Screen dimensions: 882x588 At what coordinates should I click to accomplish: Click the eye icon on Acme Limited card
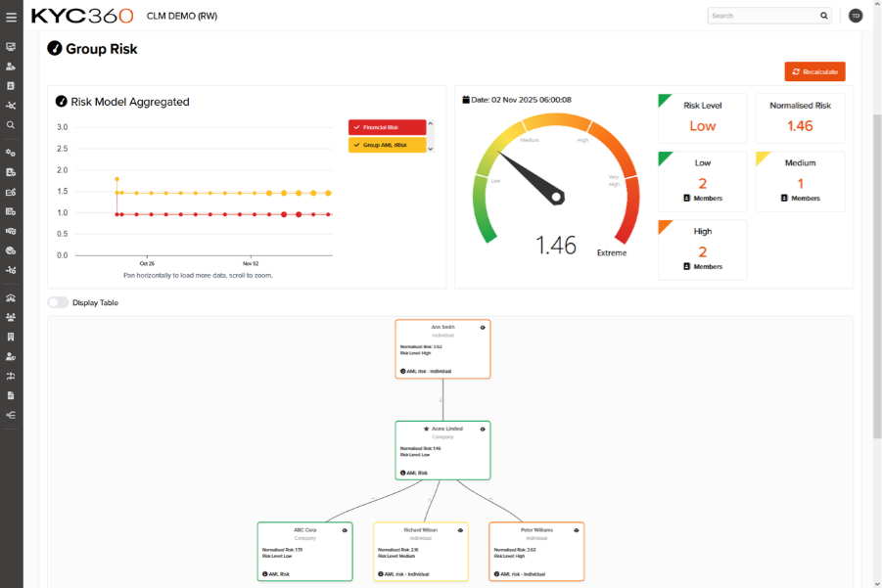(483, 429)
